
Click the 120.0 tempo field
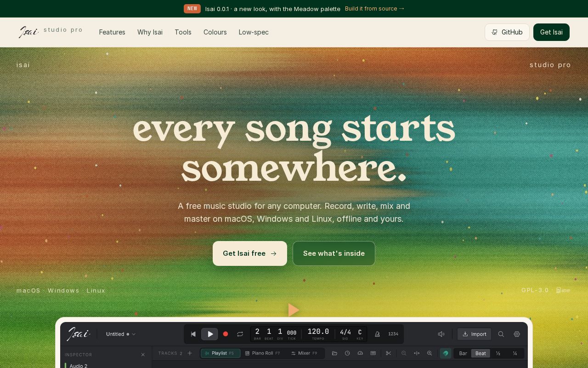318,334
